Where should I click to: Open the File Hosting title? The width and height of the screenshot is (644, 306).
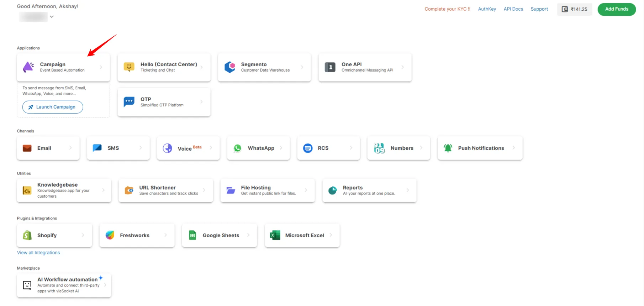point(255,188)
